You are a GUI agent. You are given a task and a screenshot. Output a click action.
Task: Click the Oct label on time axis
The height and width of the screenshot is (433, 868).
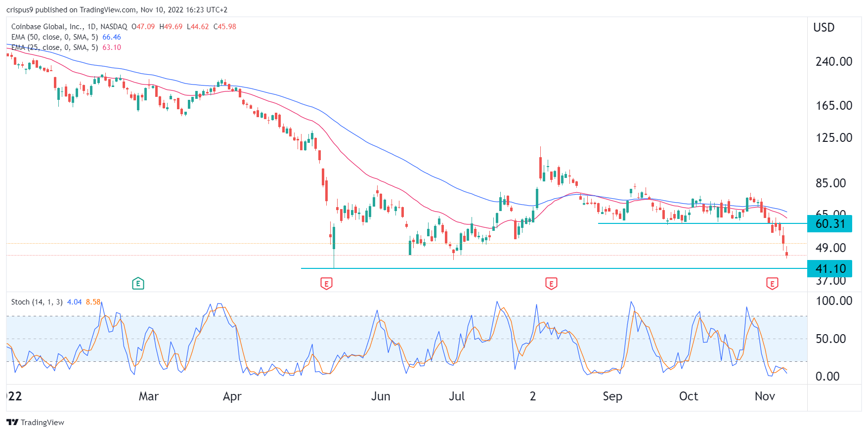click(x=689, y=396)
